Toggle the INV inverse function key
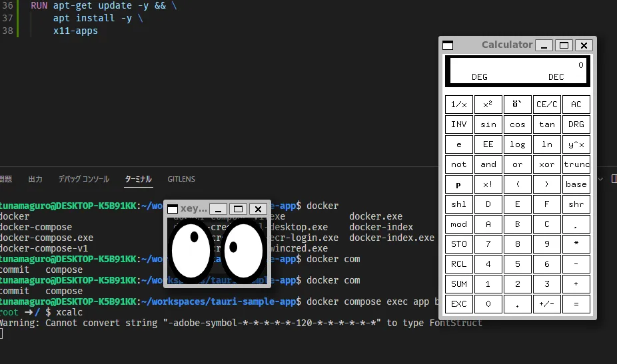Viewport: 617px width, 364px height. [x=459, y=124]
